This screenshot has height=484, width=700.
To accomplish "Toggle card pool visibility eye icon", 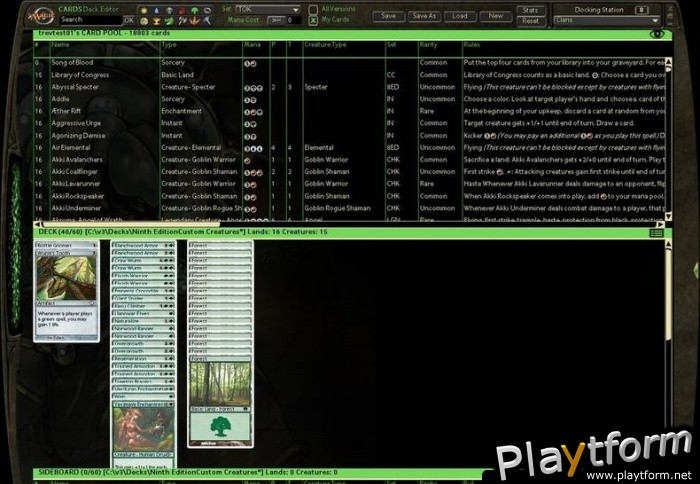I will click(657, 34).
